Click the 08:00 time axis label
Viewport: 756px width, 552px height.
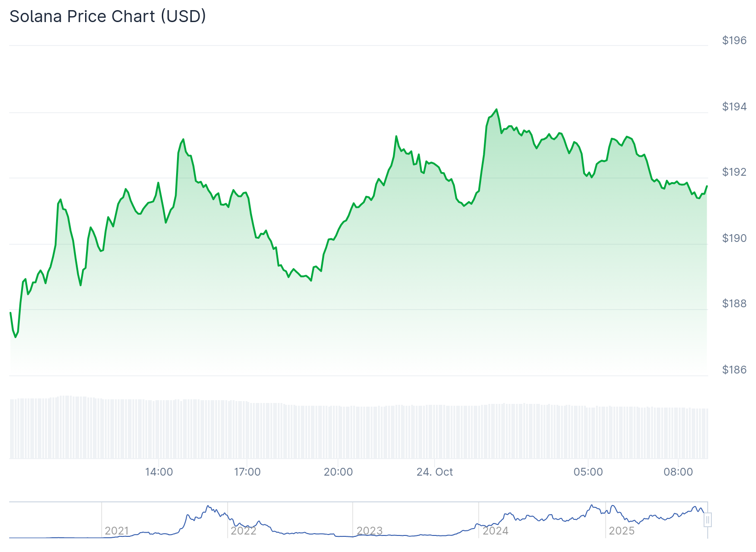[x=678, y=472]
